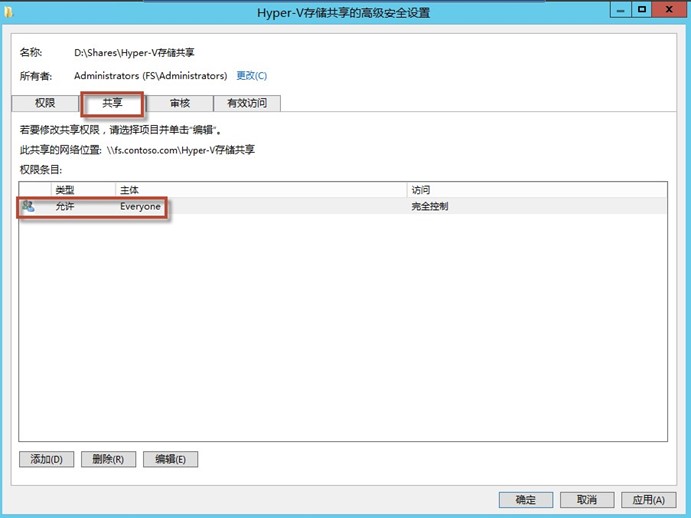
Task: Switch to the 权限 tab
Action: click(x=45, y=103)
